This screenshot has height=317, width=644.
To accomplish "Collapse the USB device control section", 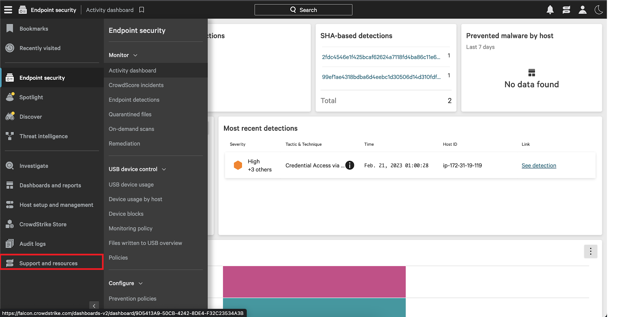I will pos(164,169).
